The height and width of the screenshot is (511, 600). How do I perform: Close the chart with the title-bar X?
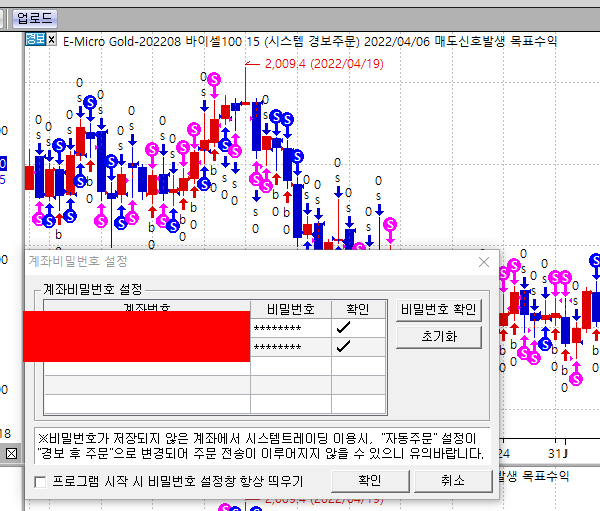click(52, 40)
